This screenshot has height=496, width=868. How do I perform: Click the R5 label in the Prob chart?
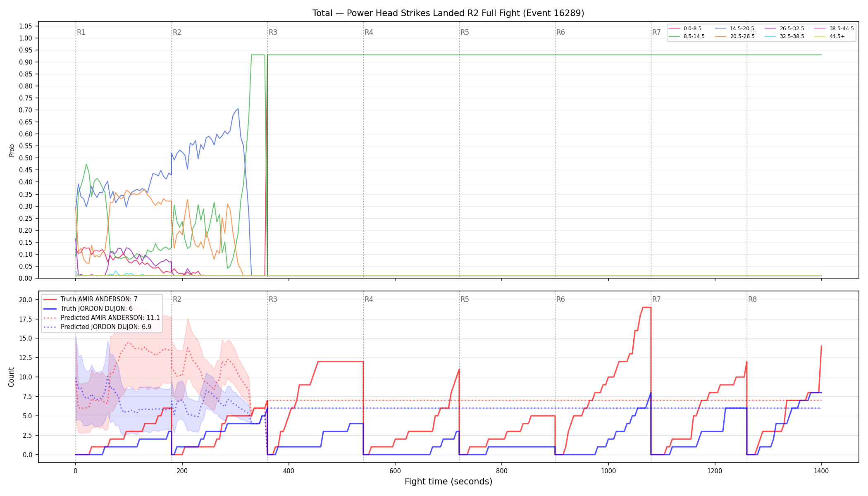point(465,32)
